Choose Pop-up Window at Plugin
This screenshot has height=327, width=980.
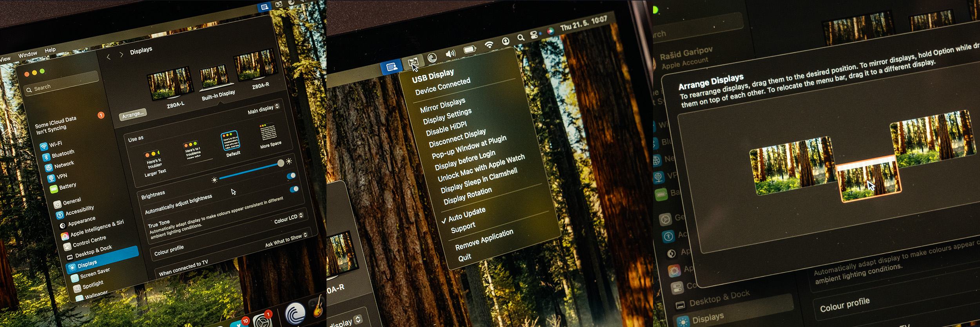(469, 147)
